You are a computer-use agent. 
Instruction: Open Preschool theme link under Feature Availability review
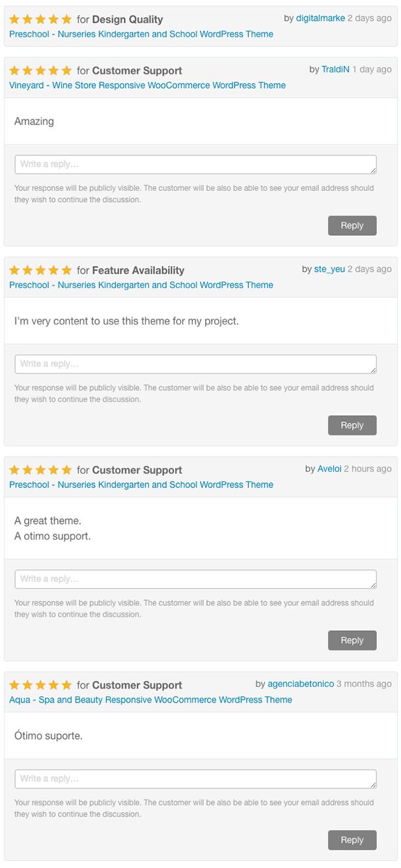[141, 285]
